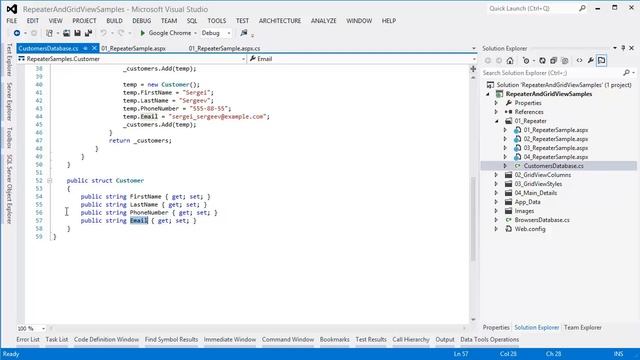This screenshot has height=360, width=640.
Task: Expand the 02_GridViewColumns folder
Action: (497, 175)
